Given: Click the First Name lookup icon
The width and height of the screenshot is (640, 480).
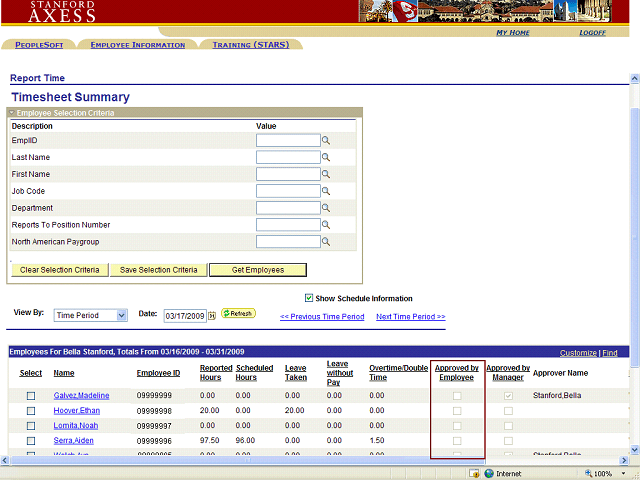Looking at the screenshot, I should [x=326, y=175].
